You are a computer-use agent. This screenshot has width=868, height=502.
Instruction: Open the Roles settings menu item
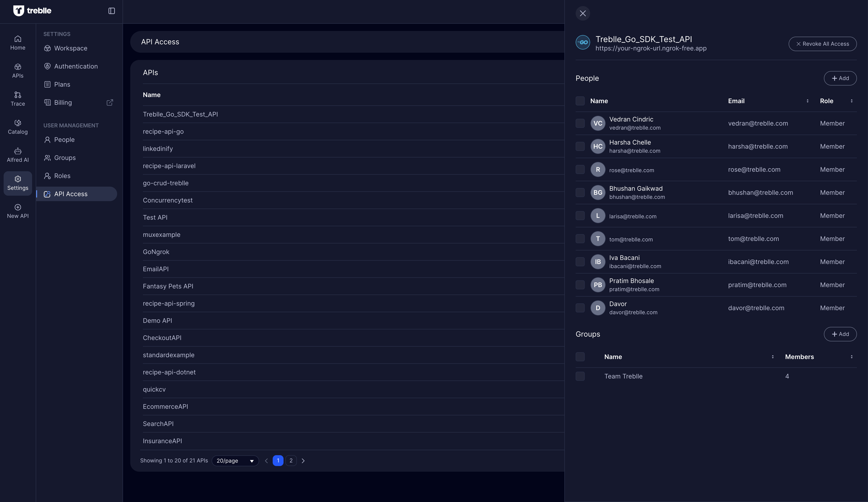[x=62, y=176]
